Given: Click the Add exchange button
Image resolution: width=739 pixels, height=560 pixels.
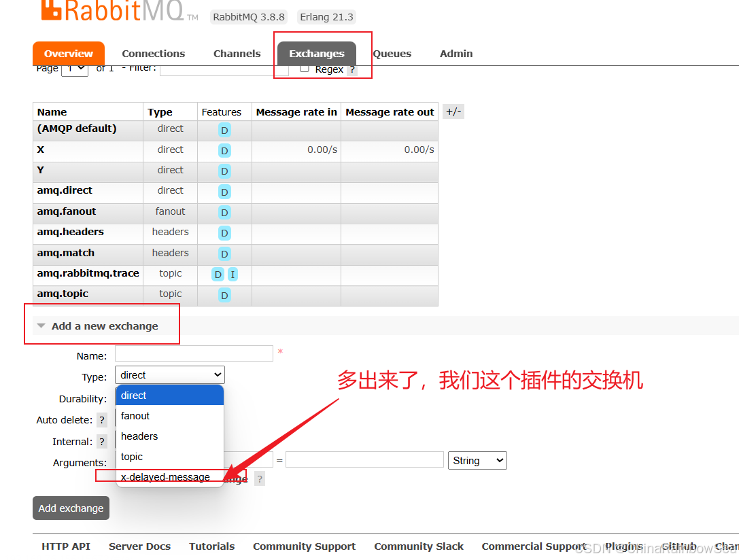Looking at the screenshot, I should pyautogui.click(x=71, y=508).
